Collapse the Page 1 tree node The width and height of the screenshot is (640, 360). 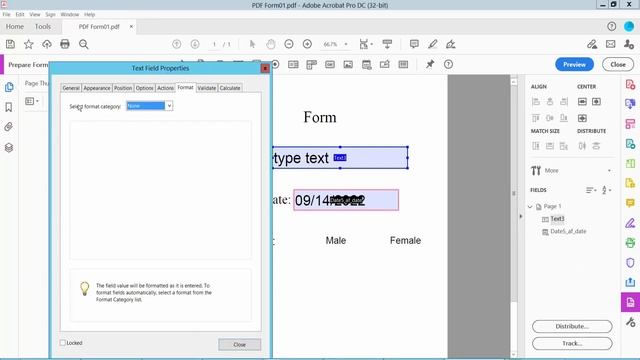pyautogui.click(x=530, y=207)
